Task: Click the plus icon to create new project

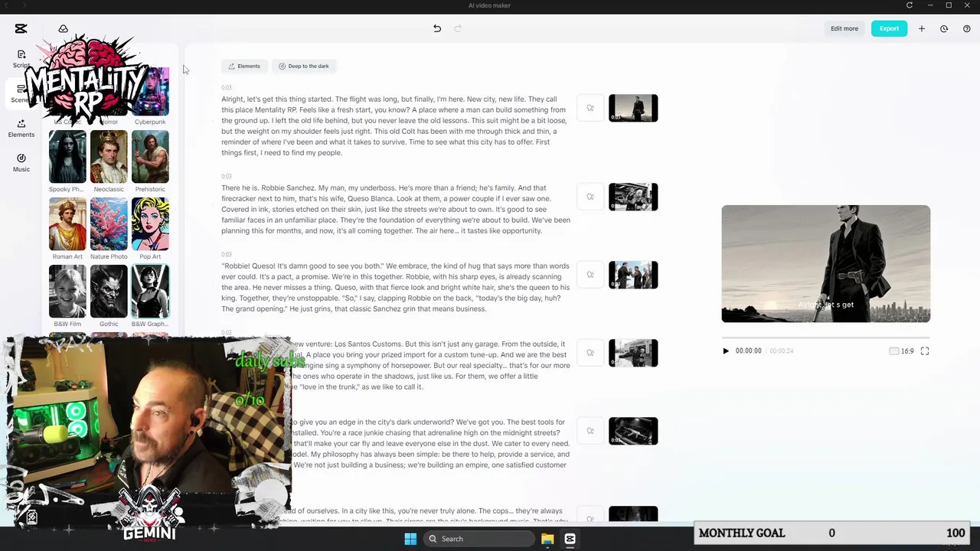Action: click(x=922, y=28)
